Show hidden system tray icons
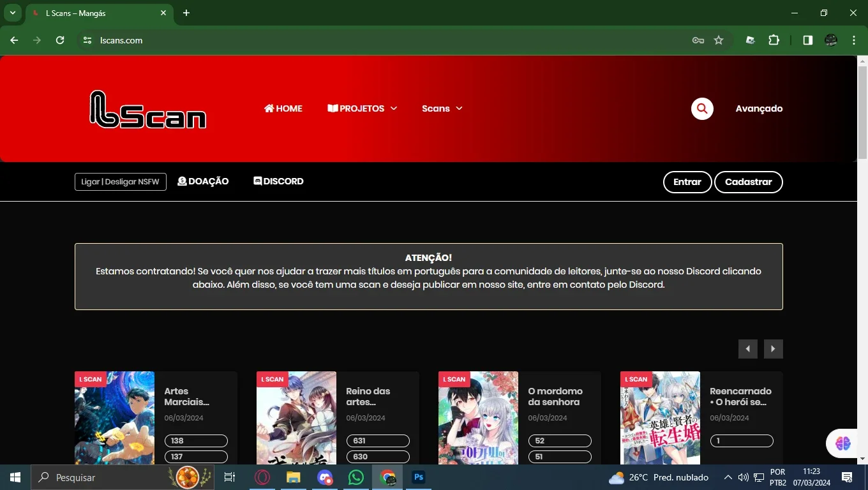The width and height of the screenshot is (868, 490). point(728,477)
